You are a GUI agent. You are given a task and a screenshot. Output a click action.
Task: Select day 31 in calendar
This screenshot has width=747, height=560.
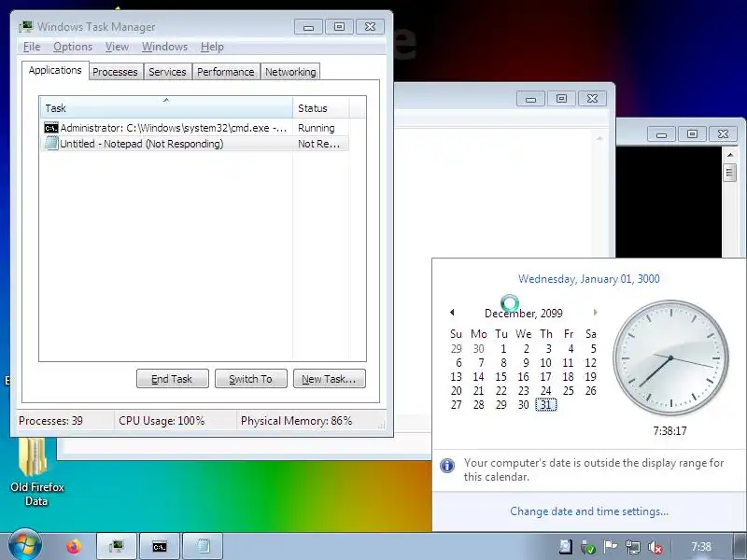(x=546, y=405)
